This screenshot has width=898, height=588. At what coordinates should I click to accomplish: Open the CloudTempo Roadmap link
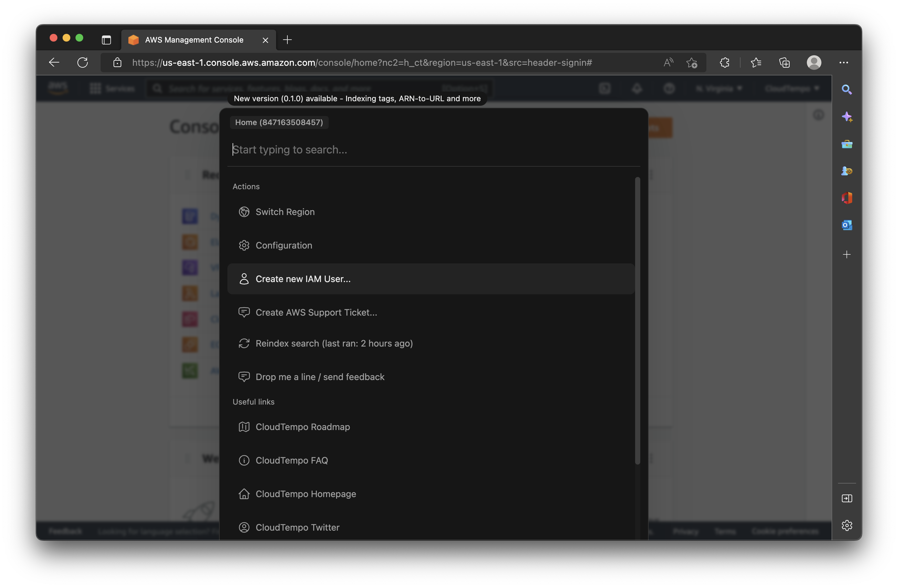[431, 426]
